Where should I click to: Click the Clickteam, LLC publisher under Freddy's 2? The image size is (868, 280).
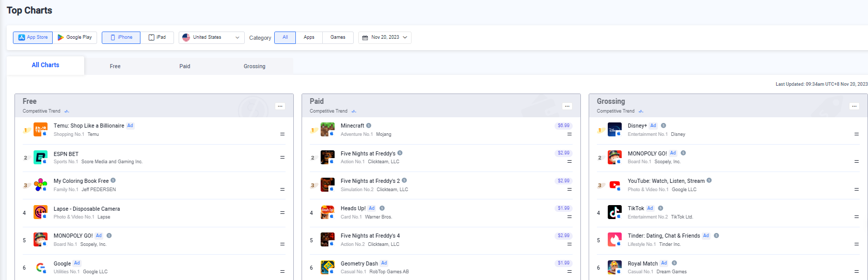point(392,190)
